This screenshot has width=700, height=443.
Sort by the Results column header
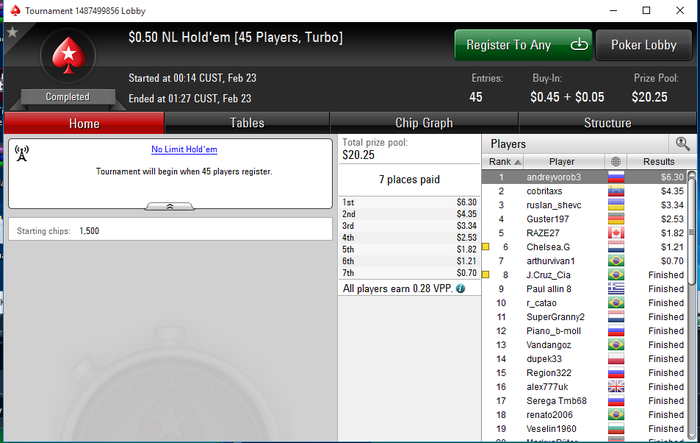click(658, 161)
